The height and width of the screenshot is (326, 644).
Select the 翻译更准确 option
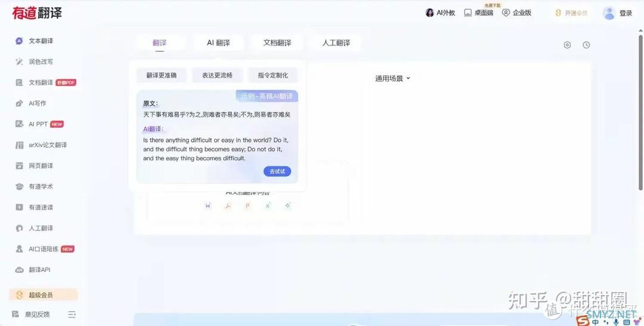[x=162, y=75]
